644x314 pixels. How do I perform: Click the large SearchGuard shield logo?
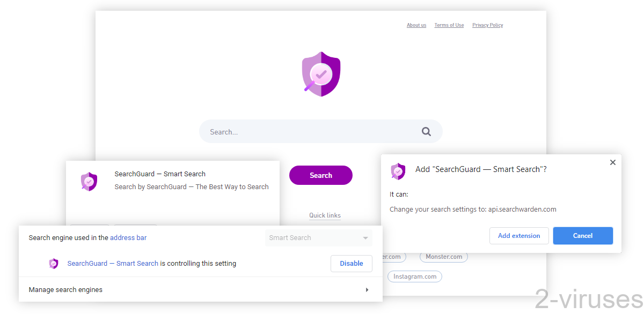[x=321, y=74]
